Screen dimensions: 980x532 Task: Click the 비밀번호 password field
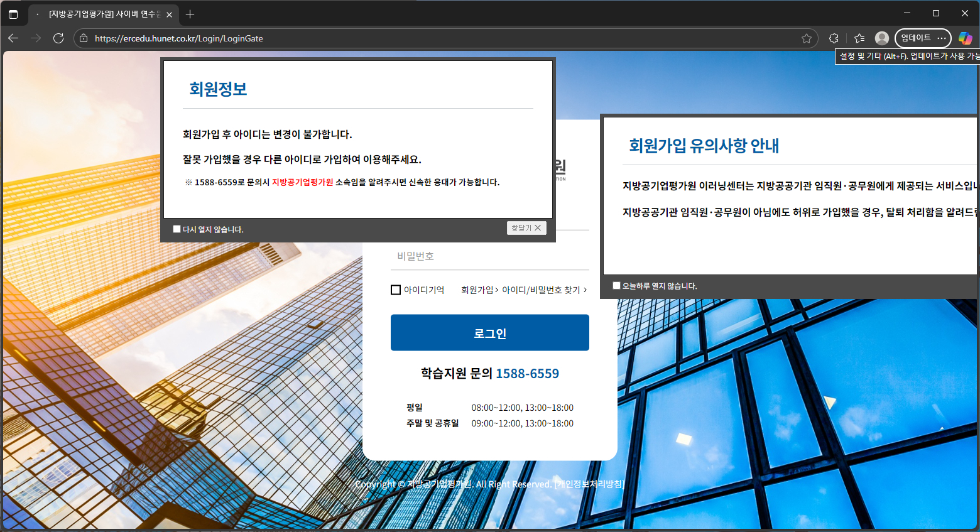tap(490, 256)
